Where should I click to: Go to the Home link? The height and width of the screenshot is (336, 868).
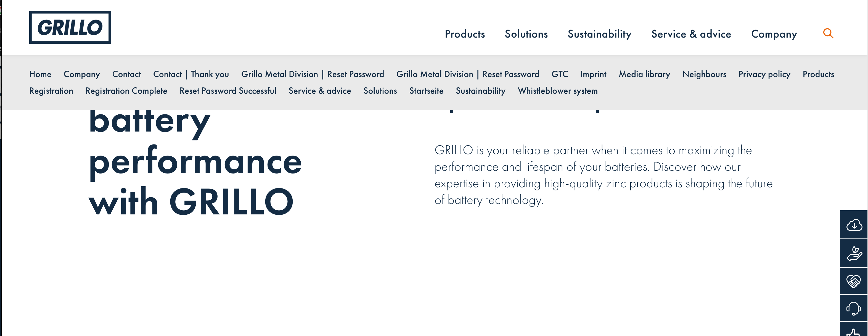pyautogui.click(x=40, y=74)
